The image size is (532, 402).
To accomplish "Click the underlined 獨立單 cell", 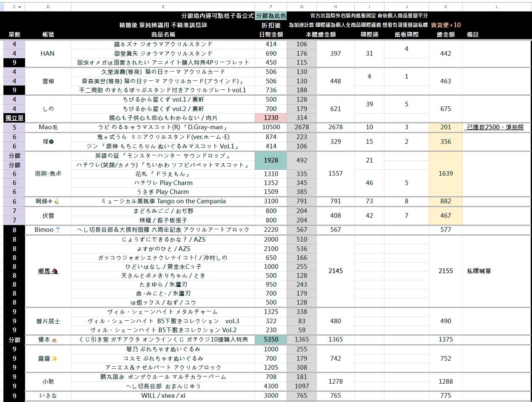I will coord(14,118).
